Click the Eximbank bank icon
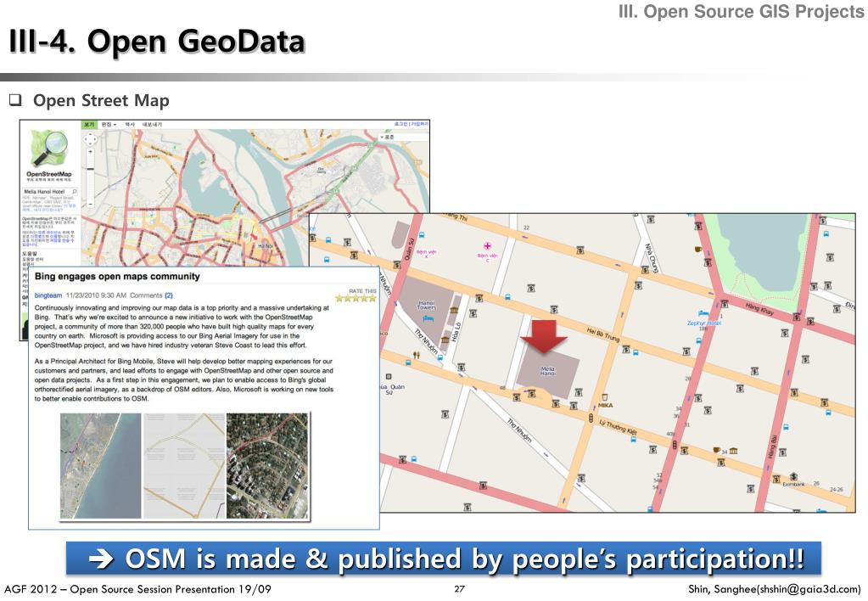The height and width of the screenshot is (601, 868). 793,476
